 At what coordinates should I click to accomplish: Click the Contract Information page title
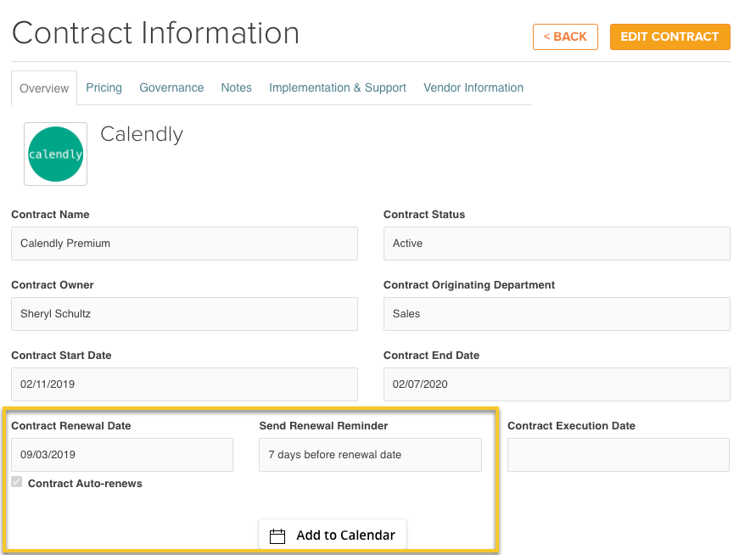pos(156,33)
